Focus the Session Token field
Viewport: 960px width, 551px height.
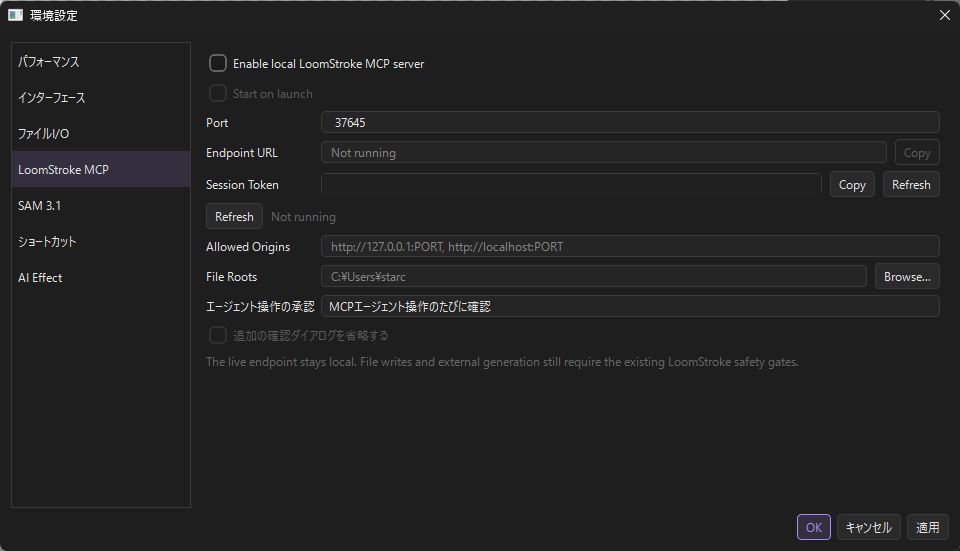(571, 184)
